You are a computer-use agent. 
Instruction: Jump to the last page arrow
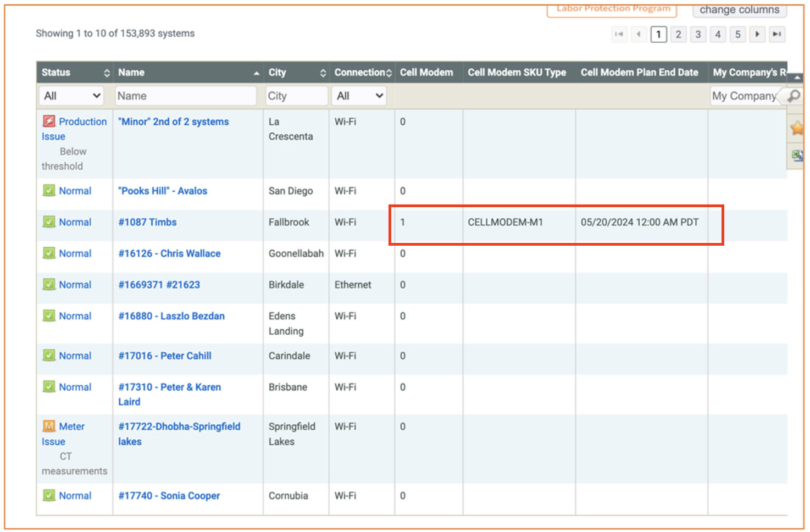(x=776, y=34)
